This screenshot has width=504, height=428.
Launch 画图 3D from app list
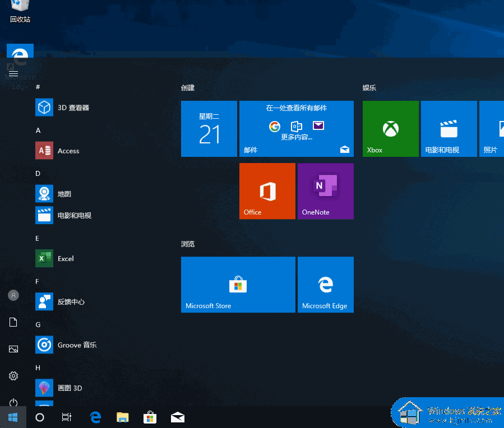pos(58,388)
